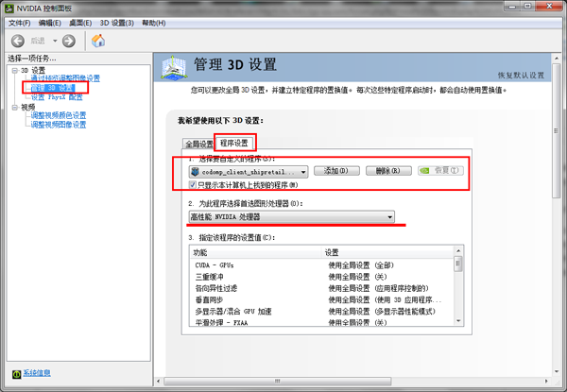Screen dimensions: 567x392
Task: Click the Back arrow icon
Action: pyautogui.click(x=18, y=41)
